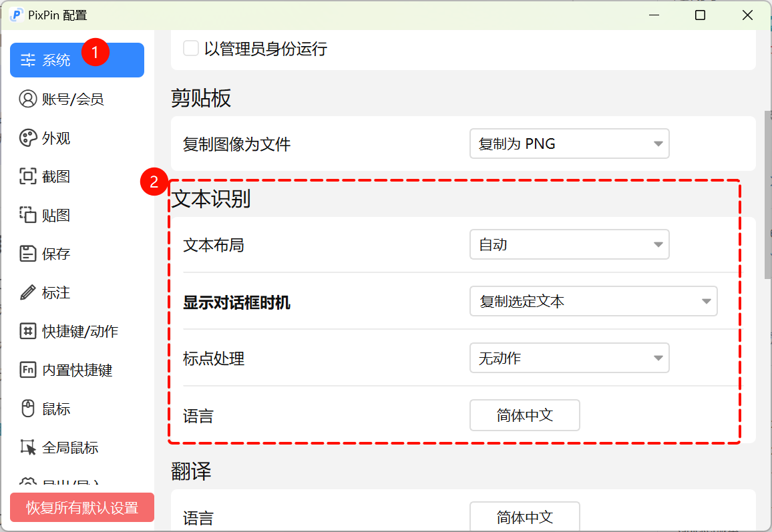Click the Screenshot capture frame icon

27,177
